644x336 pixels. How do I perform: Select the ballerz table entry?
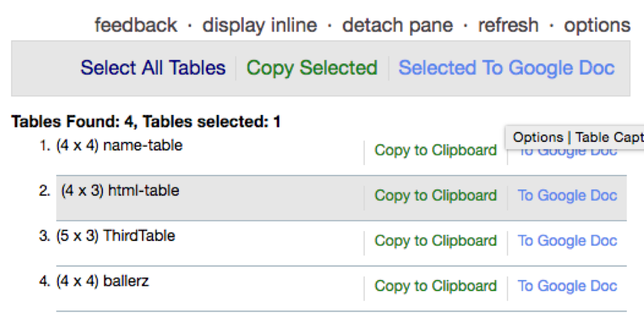tap(102, 281)
